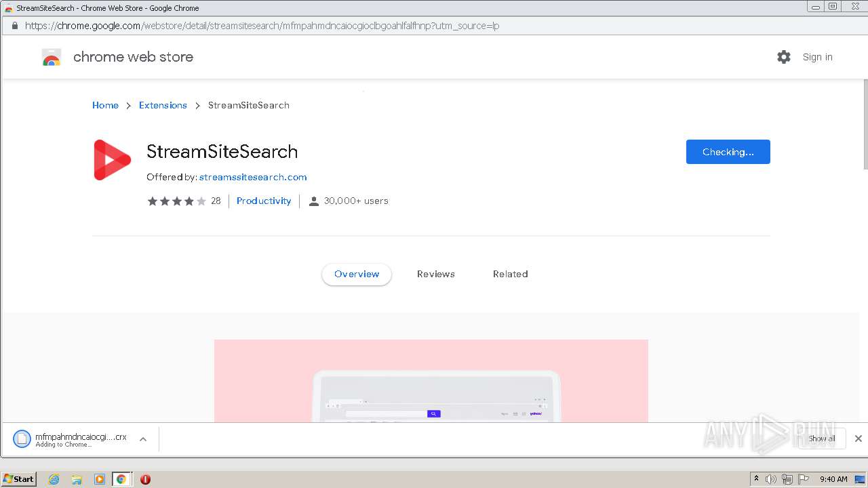The width and height of the screenshot is (868, 488).
Task: Click the mfmpahmdncaiocgi....crx download name
Action: 81,437
